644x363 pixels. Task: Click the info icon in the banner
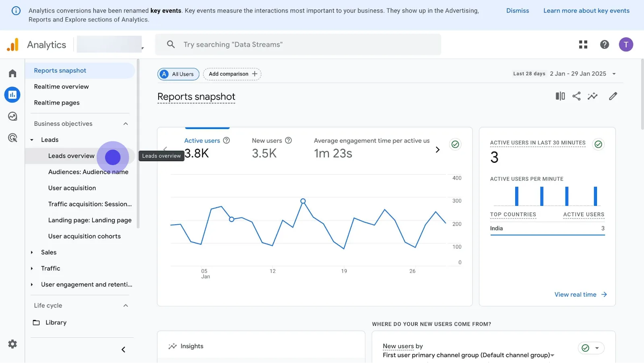16,11
